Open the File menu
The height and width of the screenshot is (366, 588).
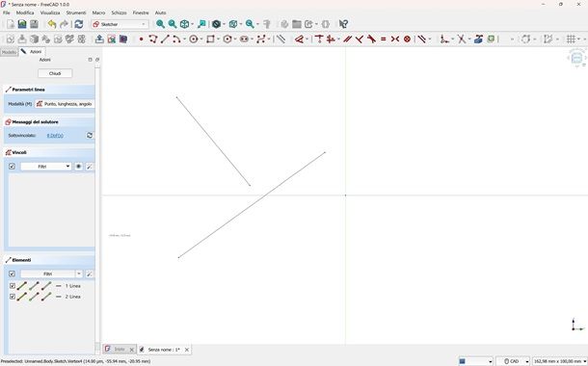tap(7, 13)
